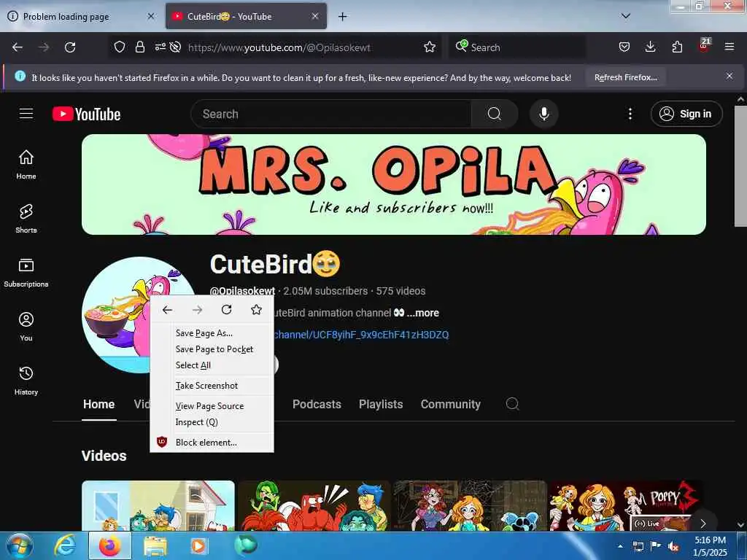Open the Save to Pocket toolbar icon
Image resolution: width=747 pixels, height=560 pixels.
click(x=624, y=47)
